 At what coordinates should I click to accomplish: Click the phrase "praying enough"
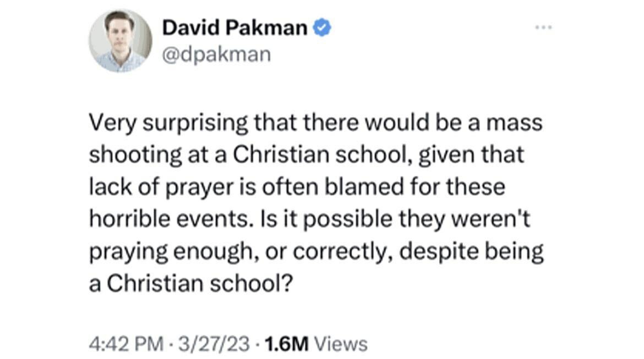tap(174, 252)
